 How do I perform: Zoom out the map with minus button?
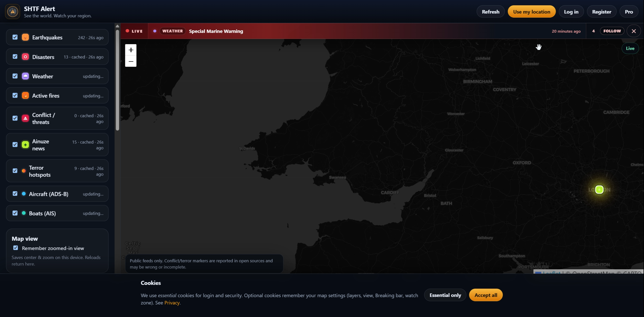(131, 61)
